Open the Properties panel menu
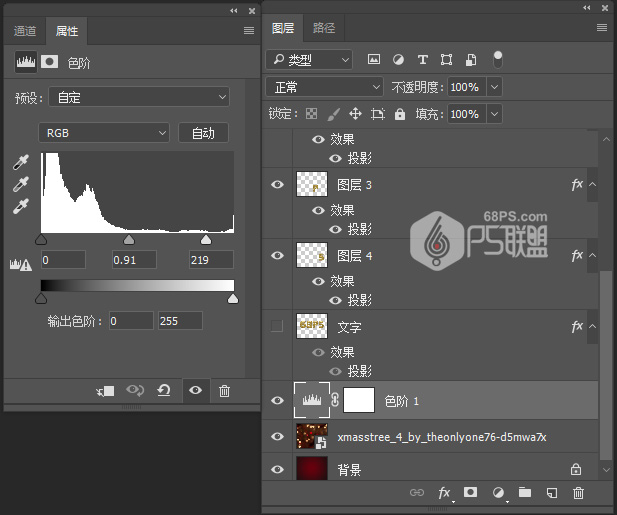 coord(249,30)
